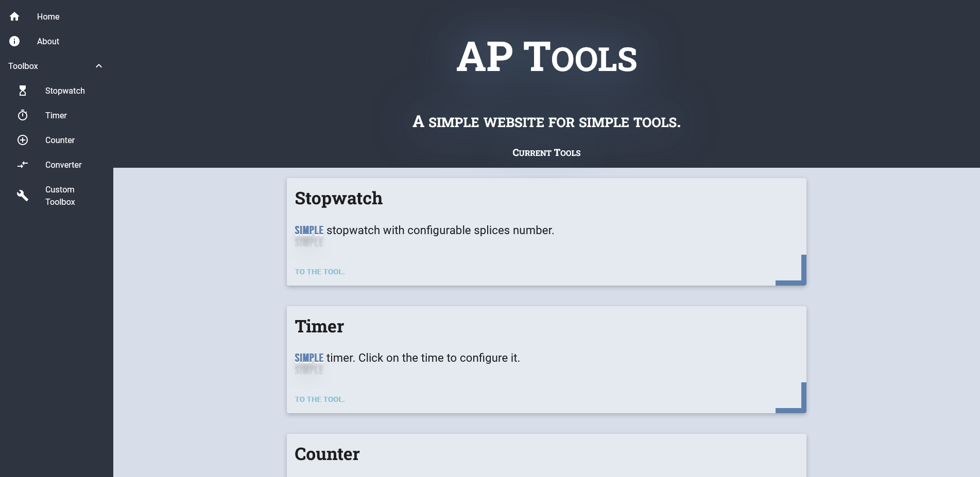Click the Converter arrows icon

click(x=23, y=165)
